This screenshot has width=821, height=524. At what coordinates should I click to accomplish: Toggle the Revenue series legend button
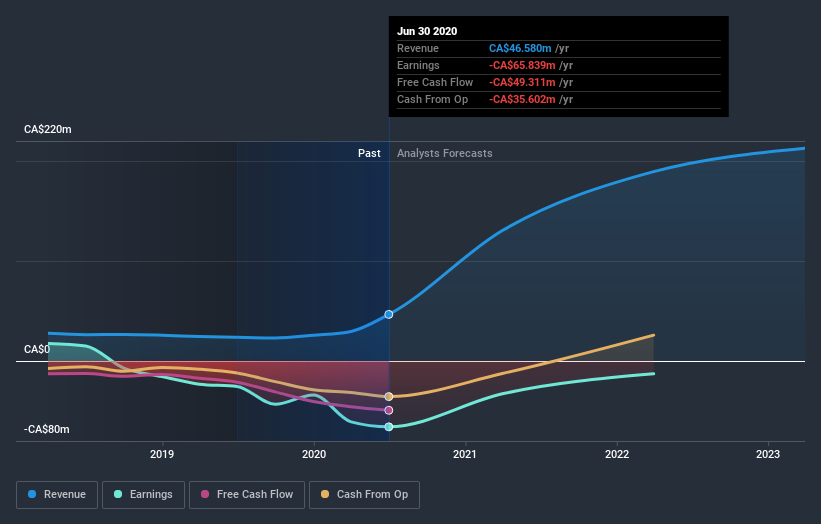[57, 495]
